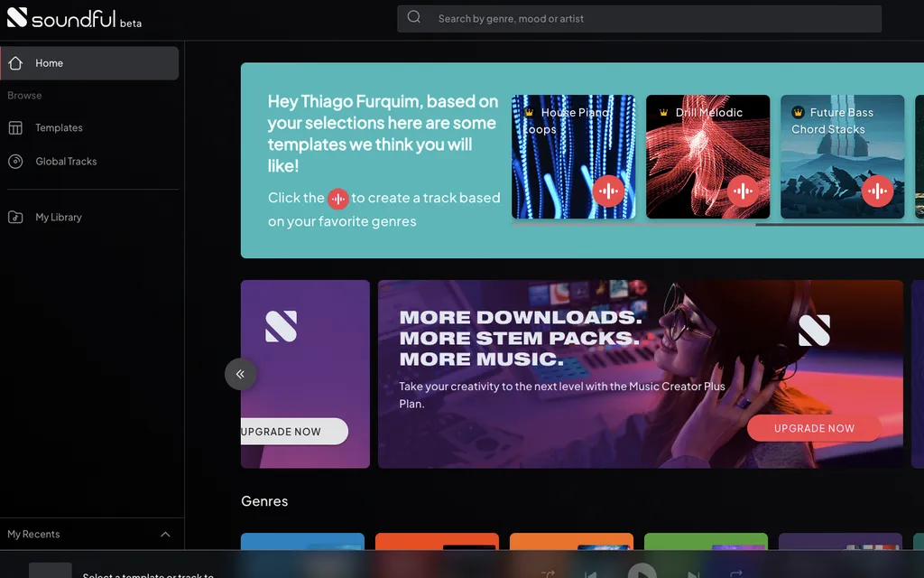Open the My Library folder icon
Screen dimensions: 924x578
[15, 218]
